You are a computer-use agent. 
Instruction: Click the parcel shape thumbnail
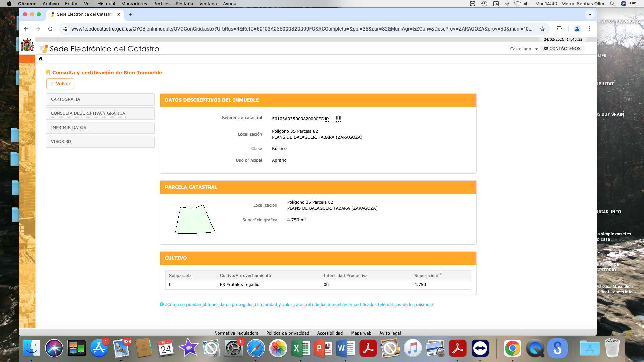pyautogui.click(x=195, y=220)
